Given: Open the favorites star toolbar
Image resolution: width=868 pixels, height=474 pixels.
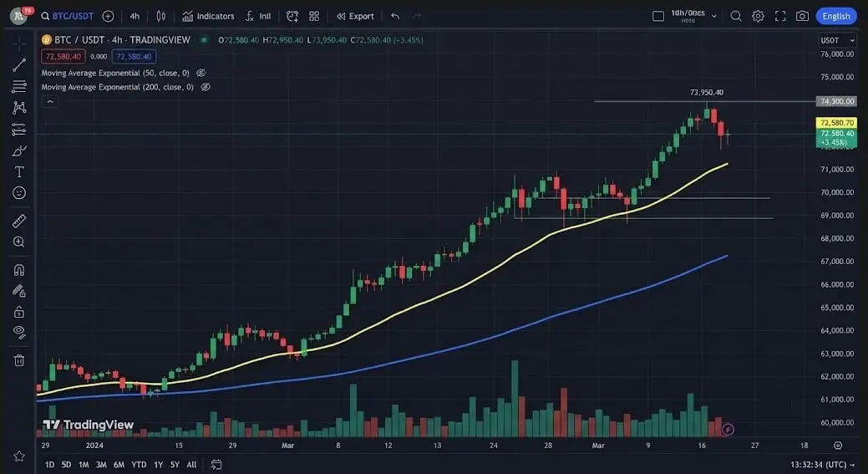Looking at the screenshot, I should (19, 456).
